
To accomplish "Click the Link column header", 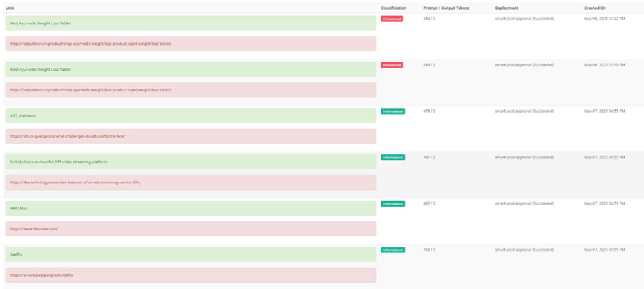I will pyautogui.click(x=9, y=8).
